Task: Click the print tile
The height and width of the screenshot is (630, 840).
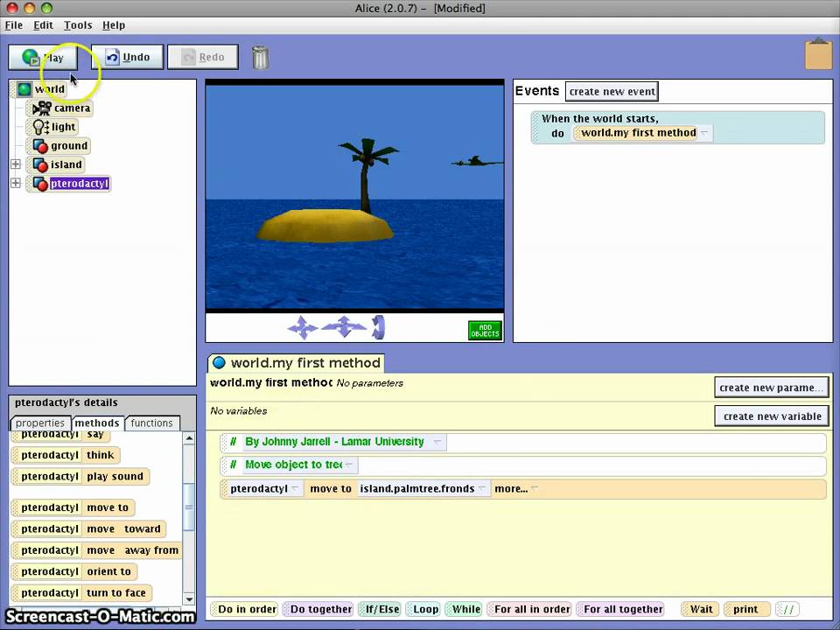Action: 746,609
